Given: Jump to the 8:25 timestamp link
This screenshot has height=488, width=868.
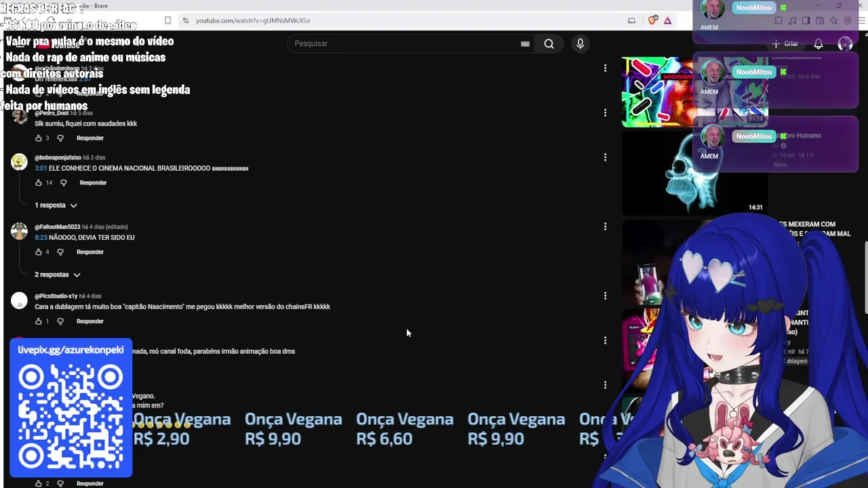Looking at the screenshot, I should click(x=41, y=237).
